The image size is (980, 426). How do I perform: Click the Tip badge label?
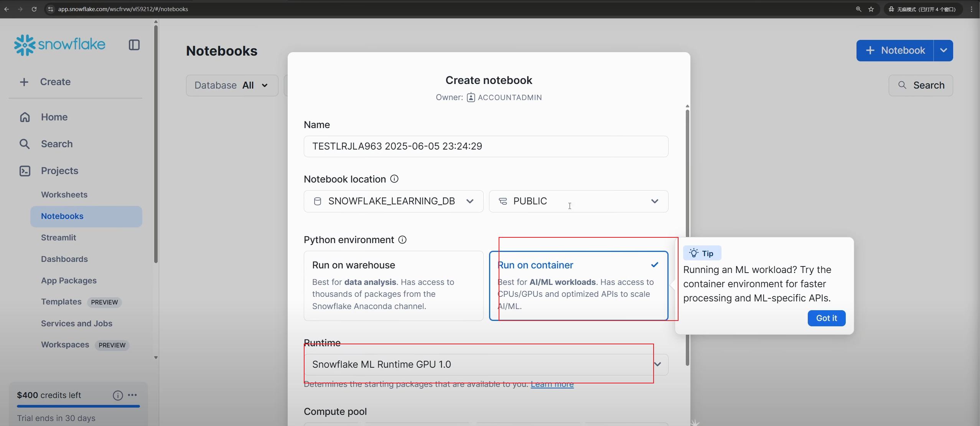tap(702, 253)
